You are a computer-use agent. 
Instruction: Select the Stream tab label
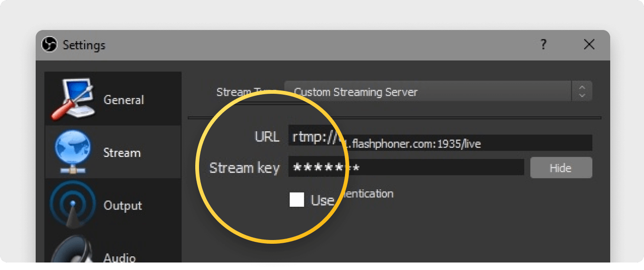[x=122, y=153]
